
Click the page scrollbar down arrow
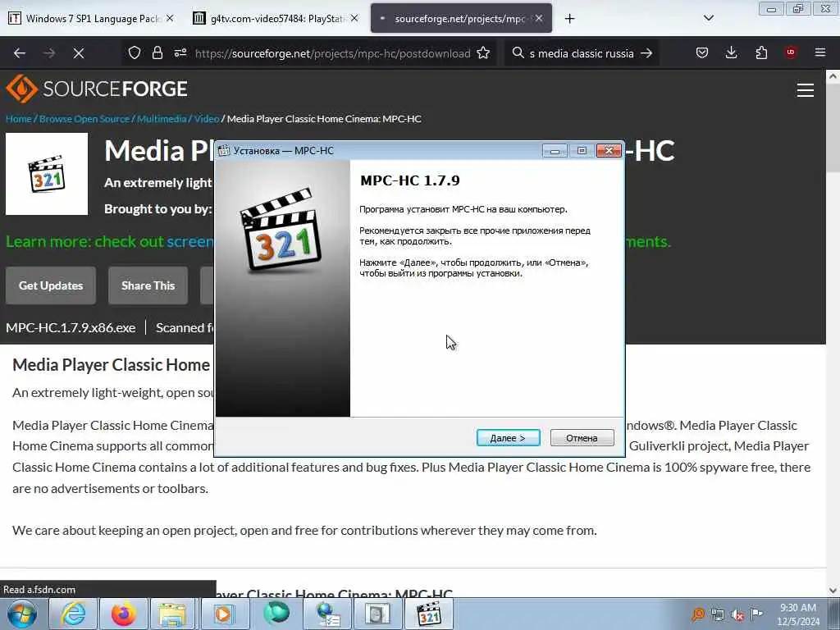click(x=833, y=591)
